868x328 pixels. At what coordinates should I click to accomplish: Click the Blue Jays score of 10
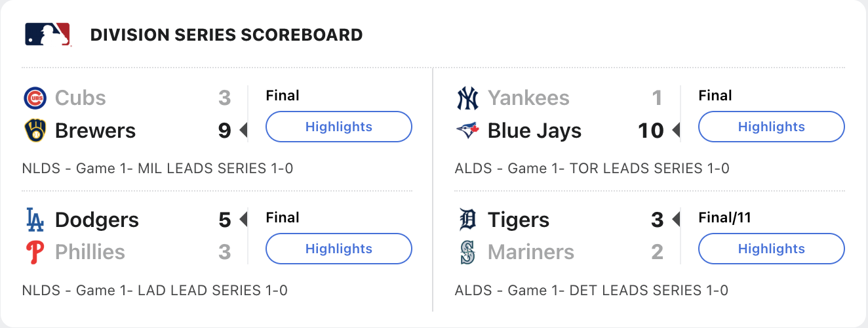pyautogui.click(x=650, y=131)
